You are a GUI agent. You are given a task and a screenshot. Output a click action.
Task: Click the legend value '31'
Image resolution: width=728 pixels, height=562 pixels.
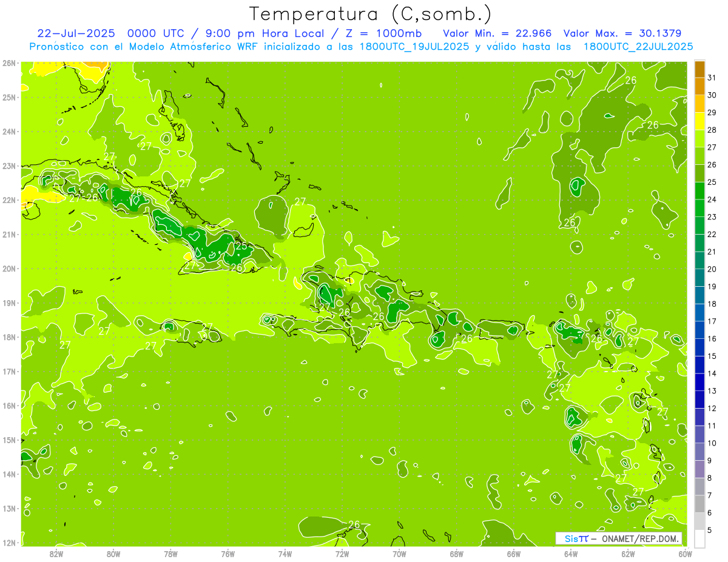712,78
